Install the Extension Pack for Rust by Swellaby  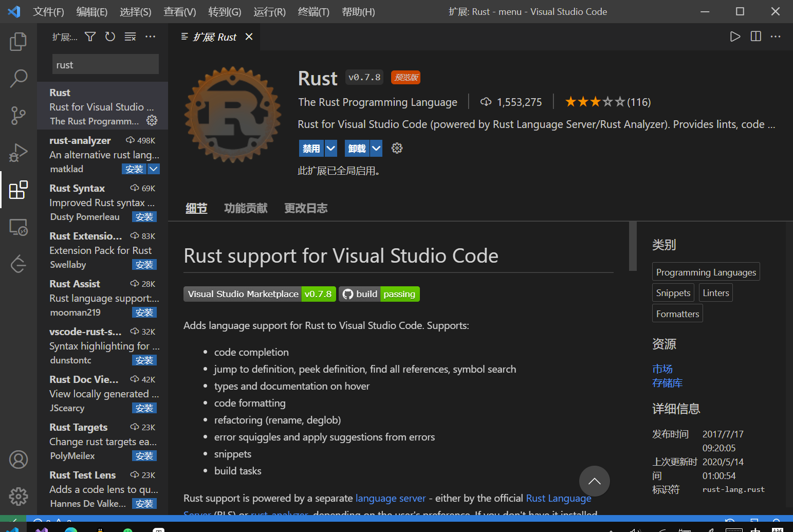[x=144, y=265]
